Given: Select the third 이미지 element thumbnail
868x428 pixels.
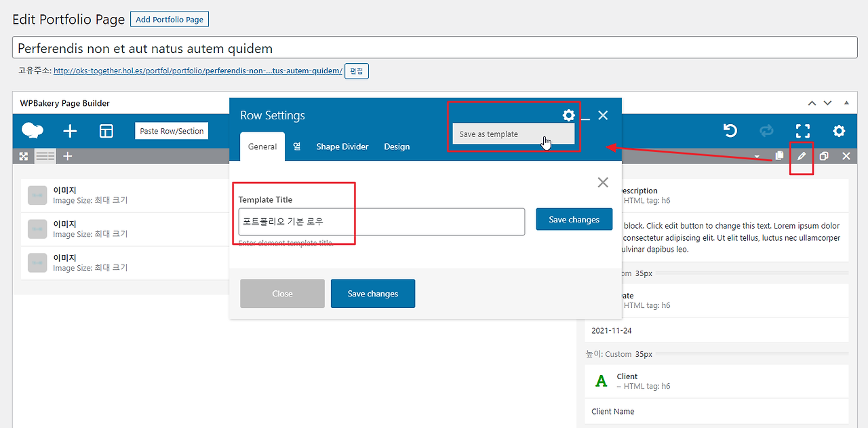Looking at the screenshot, I should coord(37,263).
